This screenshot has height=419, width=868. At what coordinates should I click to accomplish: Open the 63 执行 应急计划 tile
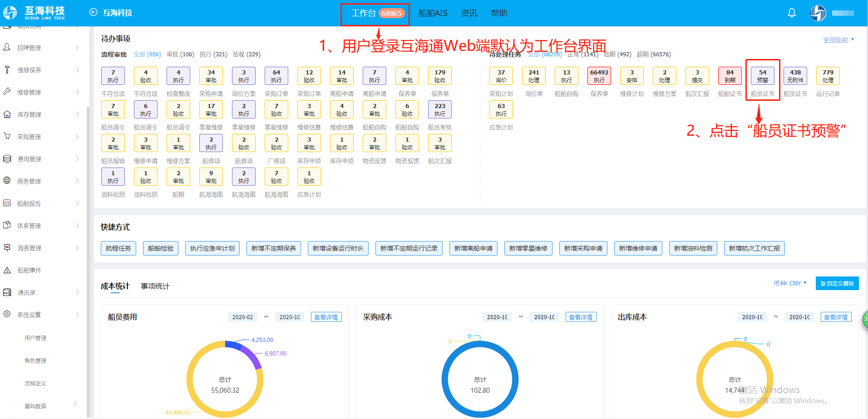point(501,109)
